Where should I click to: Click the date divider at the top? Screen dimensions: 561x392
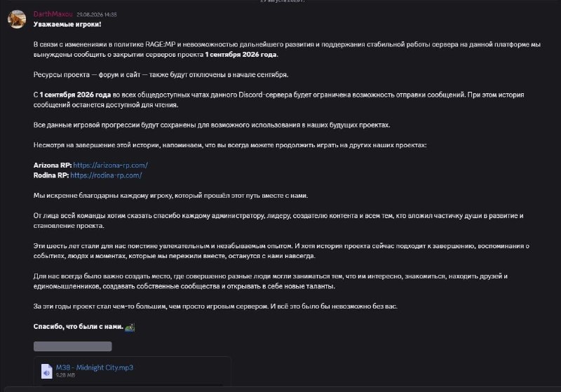(x=283, y=1)
